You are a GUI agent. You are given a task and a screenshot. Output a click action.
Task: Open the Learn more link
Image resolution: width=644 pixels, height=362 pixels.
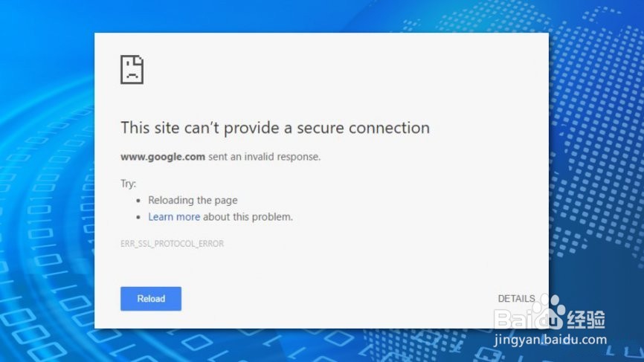[x=174, y=217]
